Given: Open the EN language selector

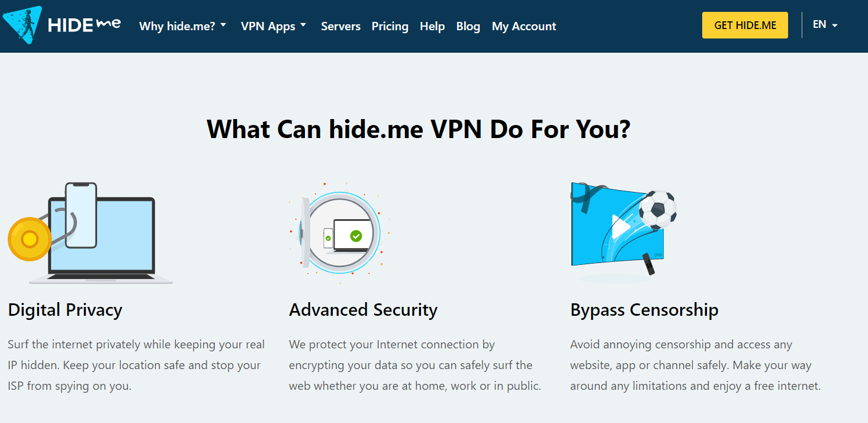Looking at the screenshot, I should 825,25.
